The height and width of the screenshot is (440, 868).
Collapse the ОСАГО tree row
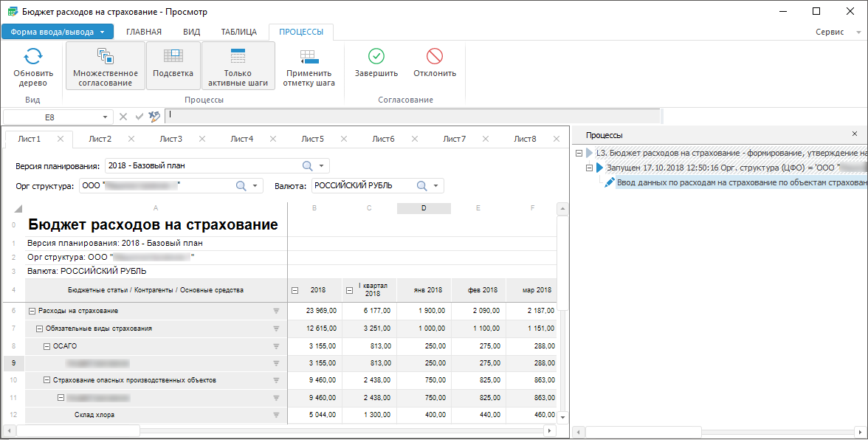coord(47,346)
